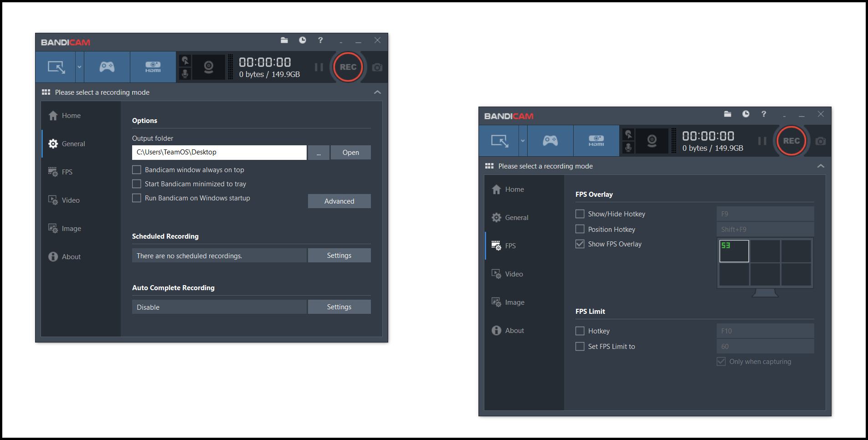Open General tab in left window sidebar
This screenshot has width=868, height=440.
point(81,144)
